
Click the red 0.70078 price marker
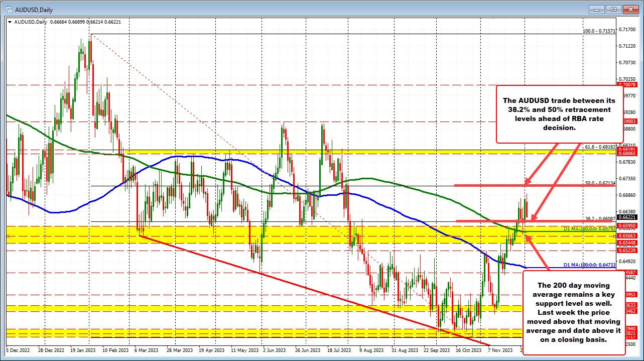628,85
